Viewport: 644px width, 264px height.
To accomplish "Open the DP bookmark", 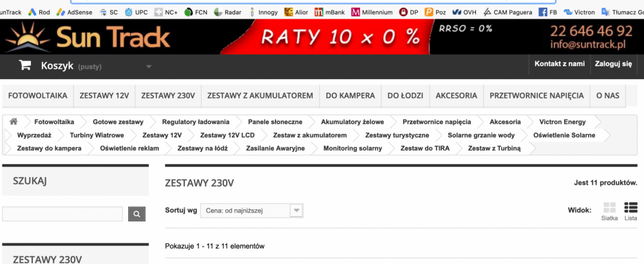I will tap(409, 12).
